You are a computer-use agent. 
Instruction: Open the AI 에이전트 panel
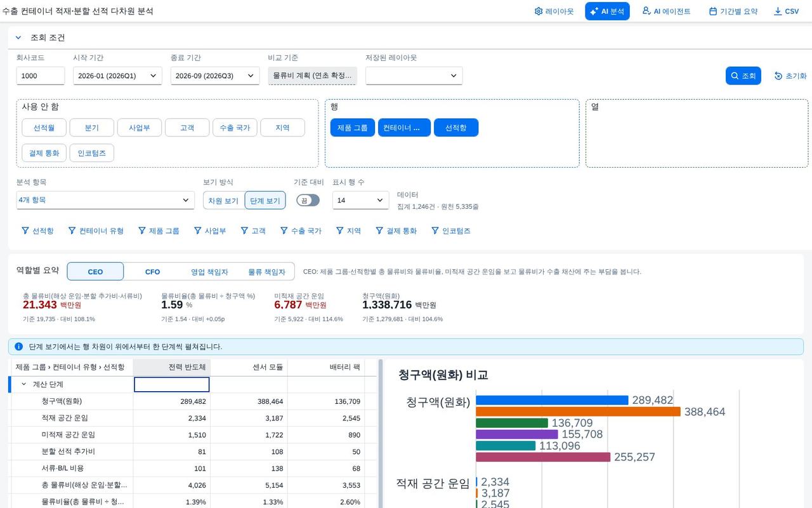point(666,11)
